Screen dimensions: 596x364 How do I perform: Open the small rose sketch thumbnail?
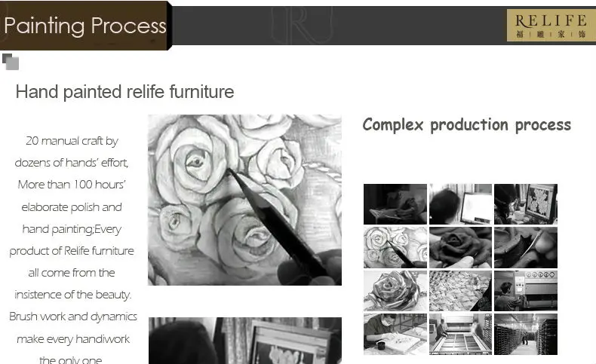pyautogui.click(x=395, y=247)
